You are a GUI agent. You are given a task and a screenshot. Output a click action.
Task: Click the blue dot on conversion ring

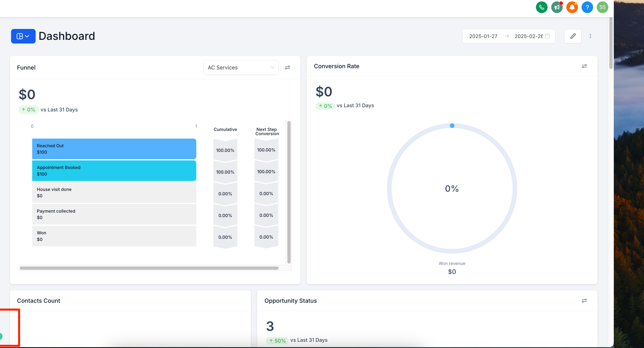tap(452, 126)
